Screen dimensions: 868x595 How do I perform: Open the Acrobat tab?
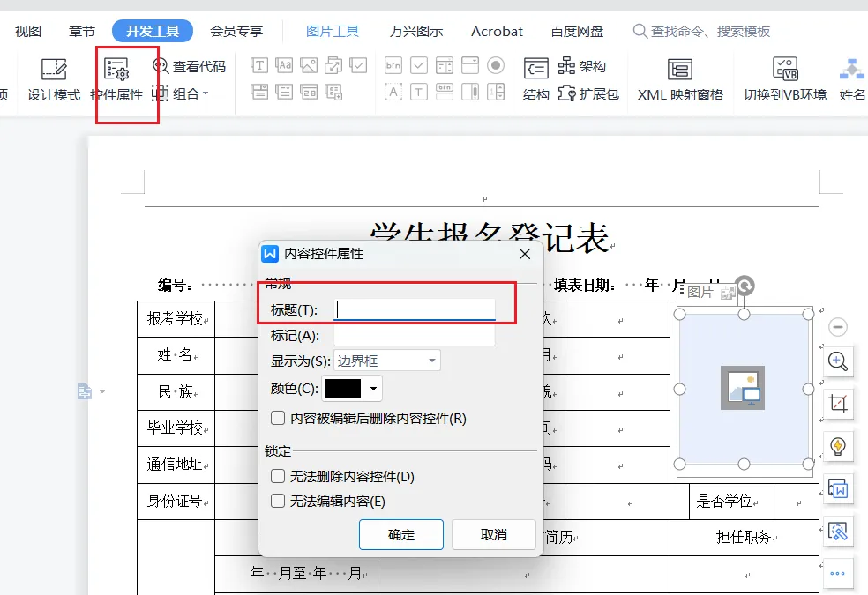click(x=497, y=31)
